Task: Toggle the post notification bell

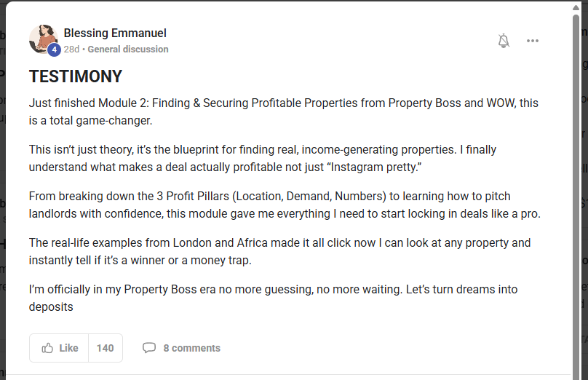Action: pyautogui.click(x=504, y=41)
